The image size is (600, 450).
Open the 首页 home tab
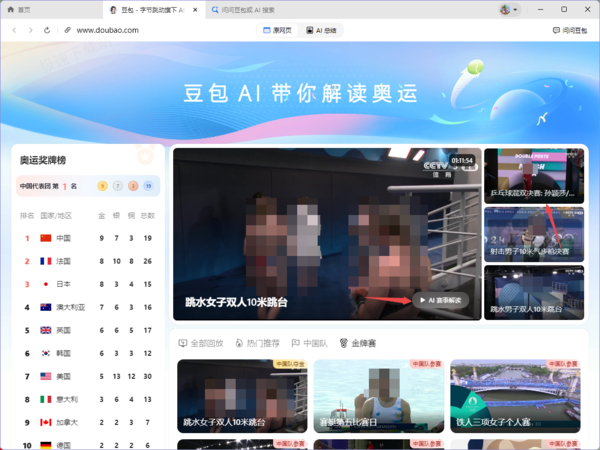tap(19, 10)
